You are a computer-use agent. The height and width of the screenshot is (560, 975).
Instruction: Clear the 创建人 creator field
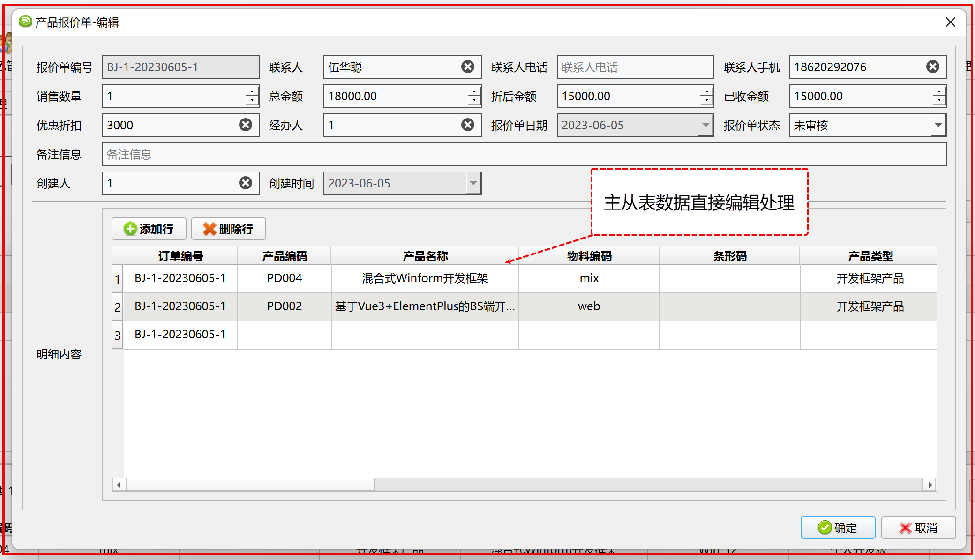pos(246,183)
